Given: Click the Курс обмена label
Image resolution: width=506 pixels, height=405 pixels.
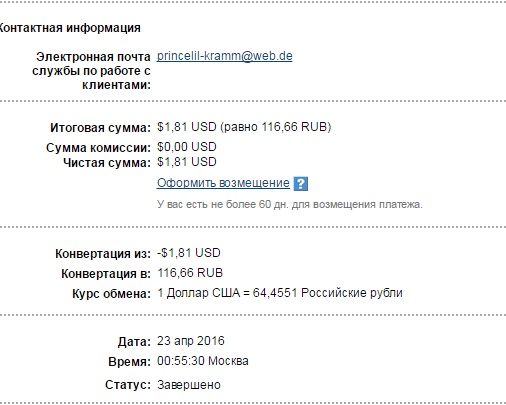Looking at the screenshot, I should 111,294.
